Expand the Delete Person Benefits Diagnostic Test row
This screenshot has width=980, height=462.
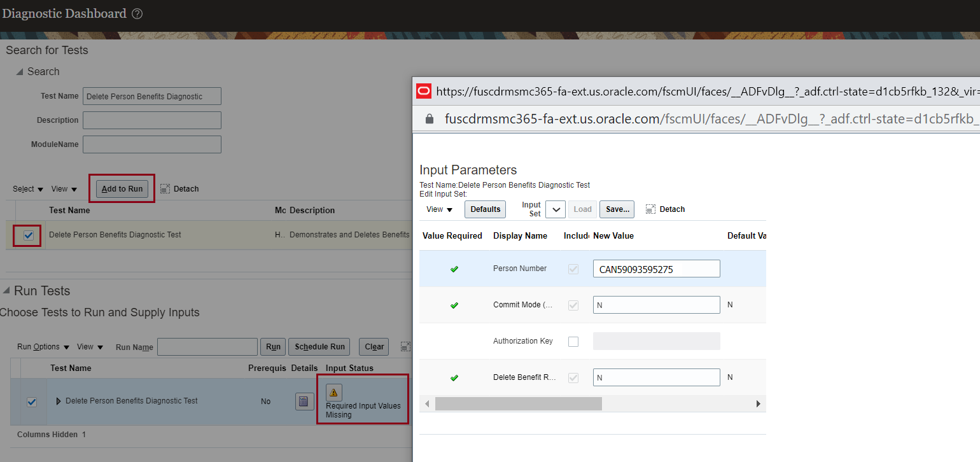58,401
